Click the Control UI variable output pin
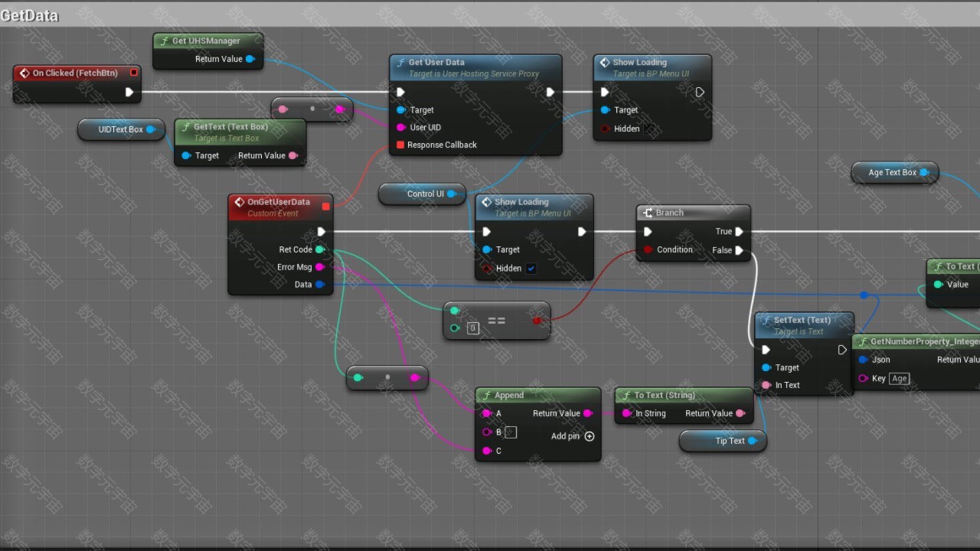Image resolution: width=980 pixels, height=551 pixels. coord(452,194)
